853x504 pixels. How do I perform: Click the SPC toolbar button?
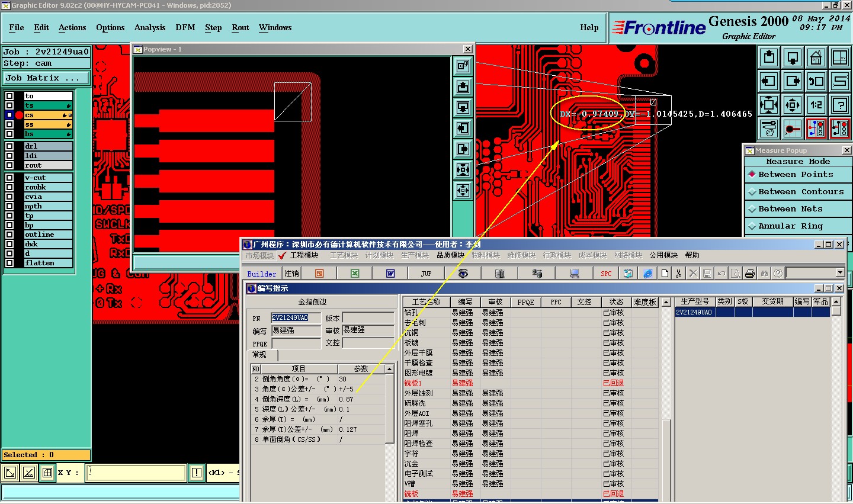click(606, 273)
